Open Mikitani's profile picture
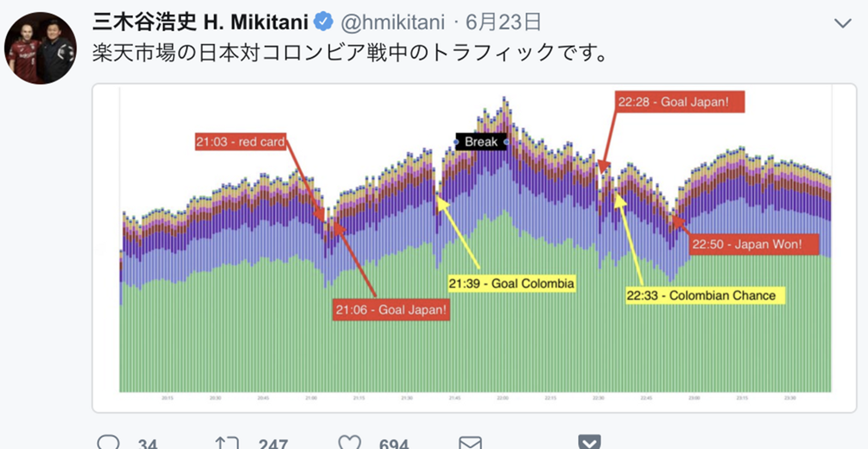 (x=40, y=48)
